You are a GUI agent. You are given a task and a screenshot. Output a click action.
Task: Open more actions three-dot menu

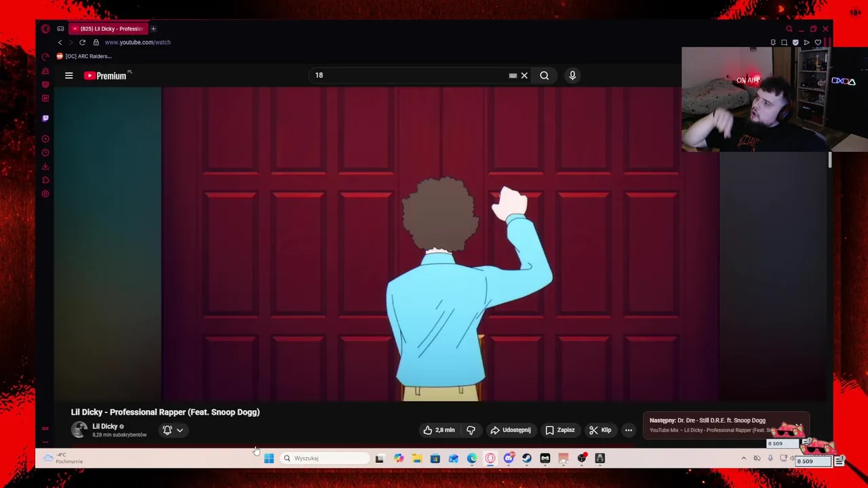(x=629, y=430)
